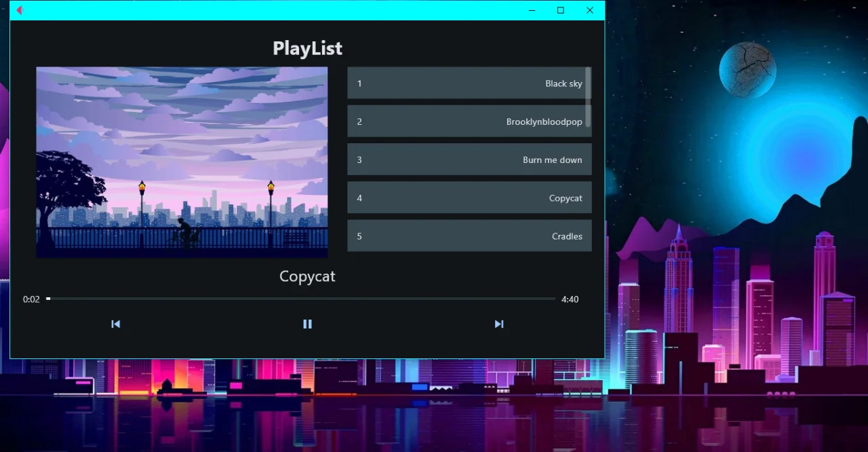Select Brooklynbloodpop playlist entry
868x452 pixels.
[469, 121]
